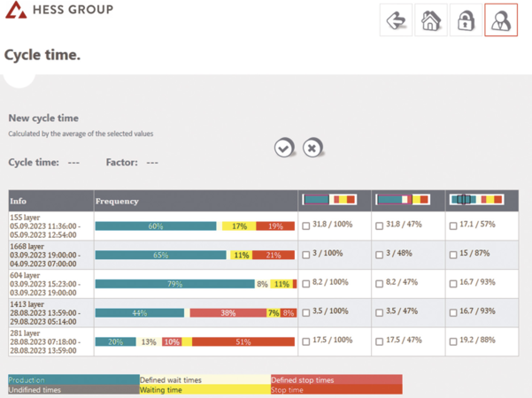Screen dimensions: 532x398
Task: Check 16,7 / 93% in 1413 layer row
Action: click(453, 312)
